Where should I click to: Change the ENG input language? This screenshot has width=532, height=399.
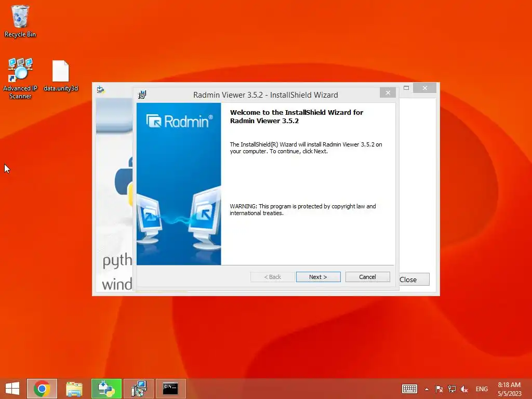click(482, 389)
